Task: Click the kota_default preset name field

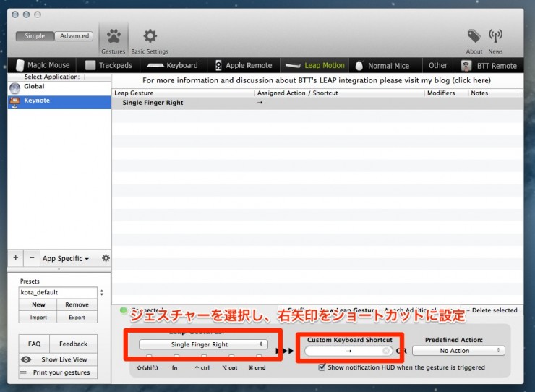Action: (58, 292)
